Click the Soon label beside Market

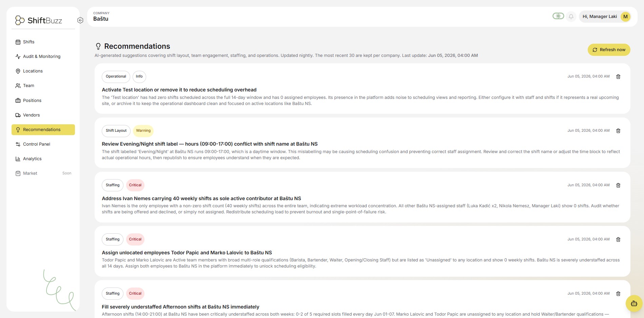pyautogui.click(x=67, y=173)
